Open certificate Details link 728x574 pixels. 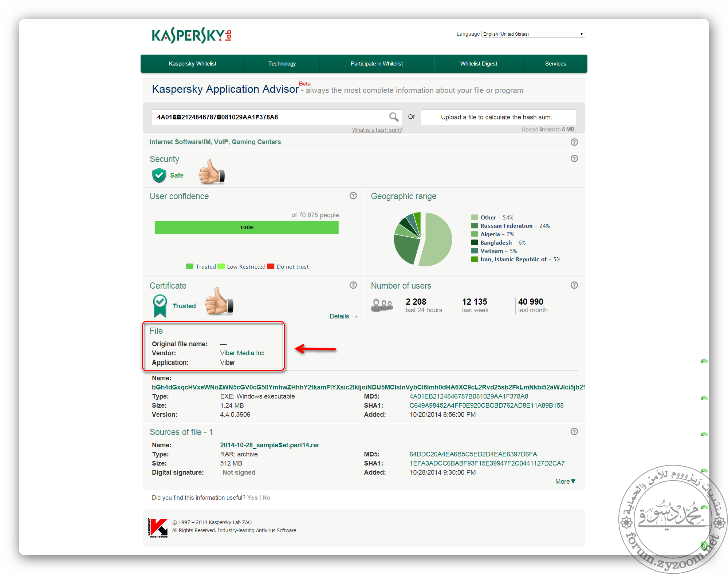coord(343,316)
